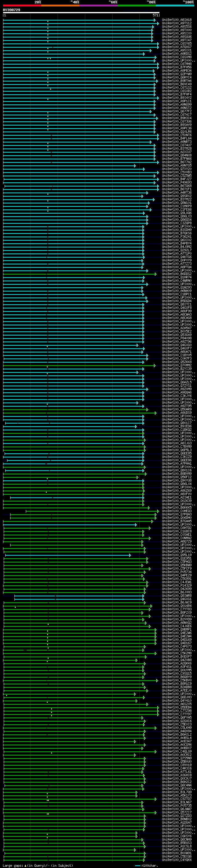
Task: Open hit UniRef100_A9TS12
Action: click(177, 23)
